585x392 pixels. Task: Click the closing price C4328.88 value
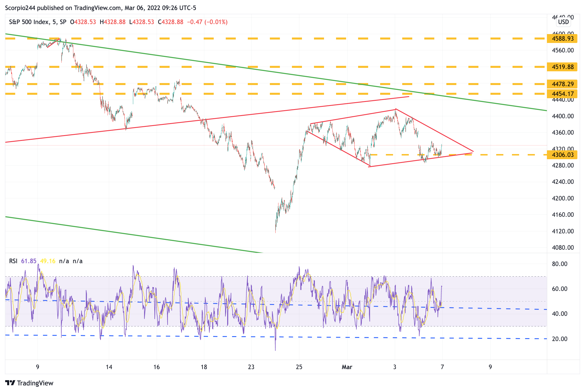(171, 22)
